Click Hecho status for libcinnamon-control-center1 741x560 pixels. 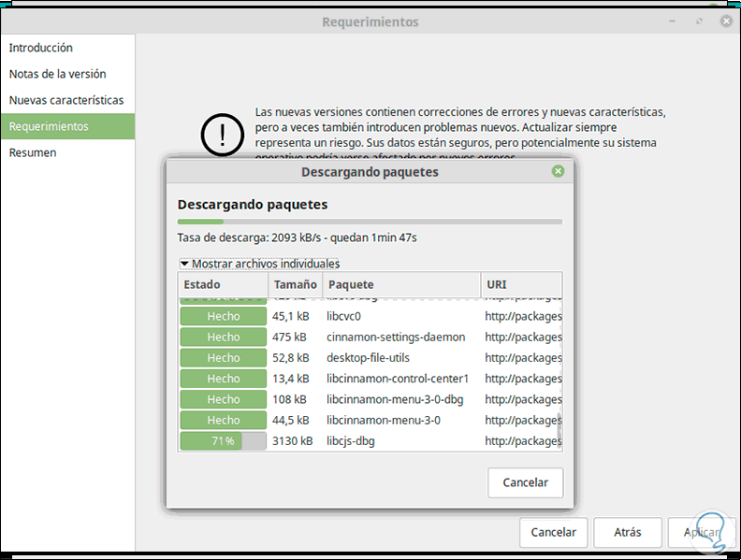pos(223,379)
